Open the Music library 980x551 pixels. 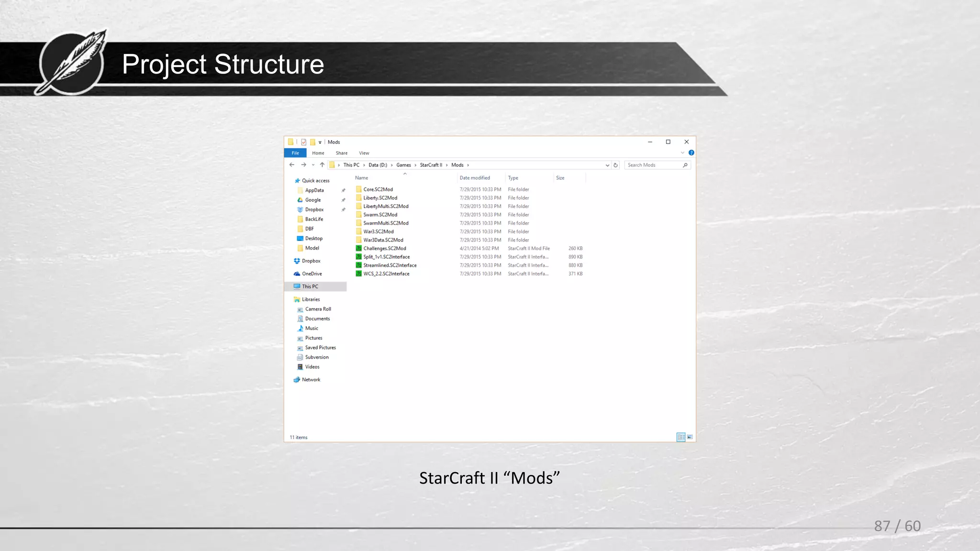pos(312,328)
